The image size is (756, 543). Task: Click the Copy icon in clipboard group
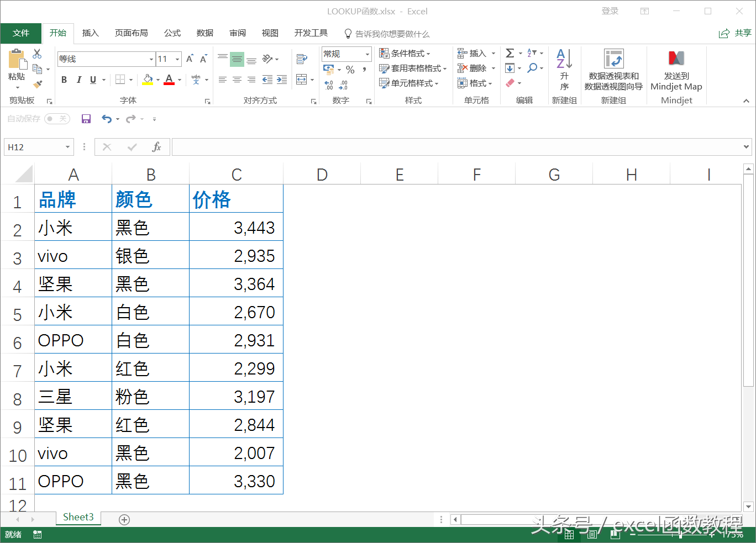click(x=37, y=69)
